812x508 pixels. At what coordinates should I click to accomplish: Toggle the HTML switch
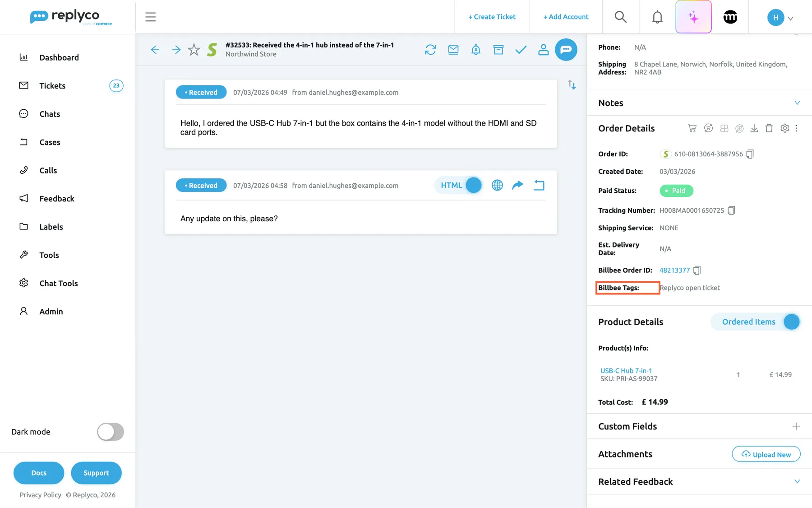(459, 185)
